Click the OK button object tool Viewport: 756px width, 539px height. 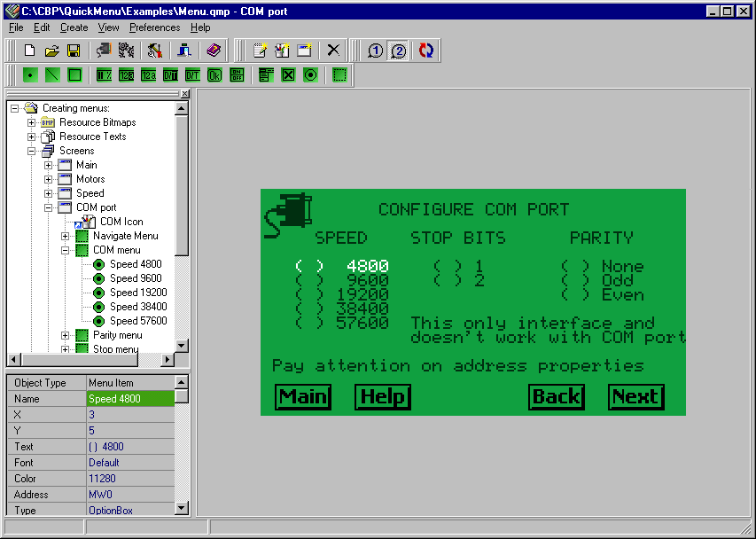pyautogui.click(x=214, y=75)
